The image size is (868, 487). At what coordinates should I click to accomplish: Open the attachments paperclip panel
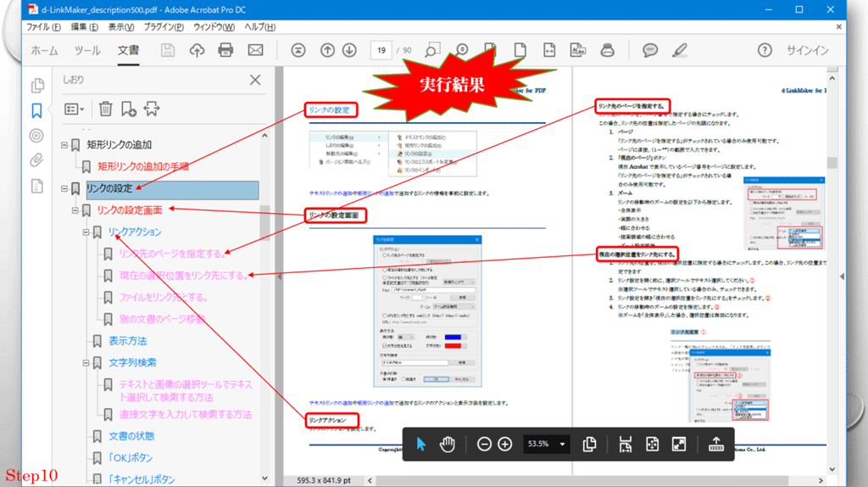[36, 160]
